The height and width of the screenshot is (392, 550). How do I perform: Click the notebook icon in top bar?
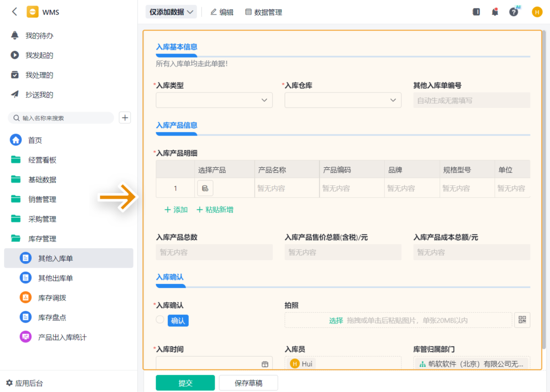[476, 12]
